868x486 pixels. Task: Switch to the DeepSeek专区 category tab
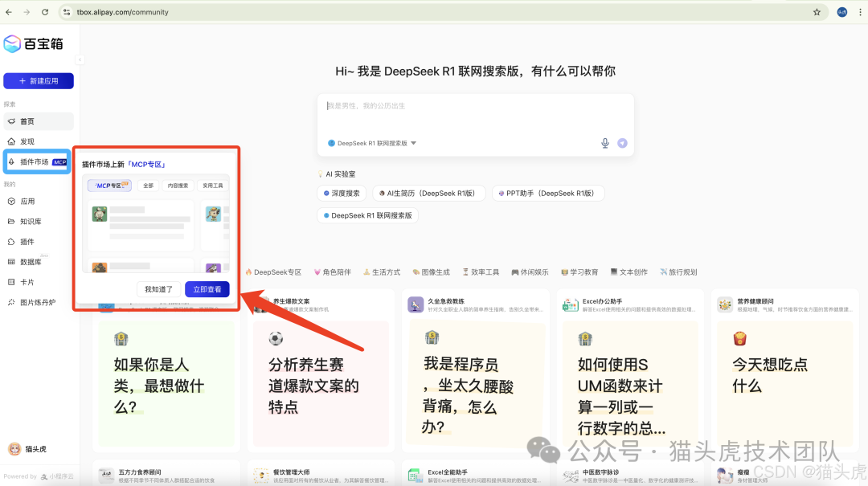(273, 272)
